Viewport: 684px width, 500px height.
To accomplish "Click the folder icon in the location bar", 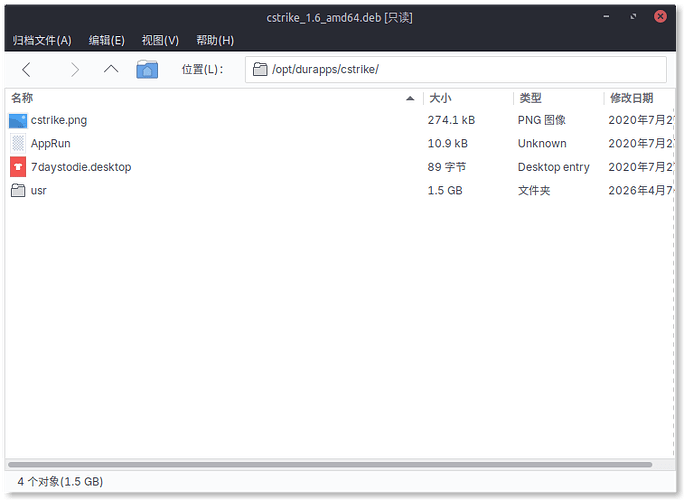I will pos(260,69).
